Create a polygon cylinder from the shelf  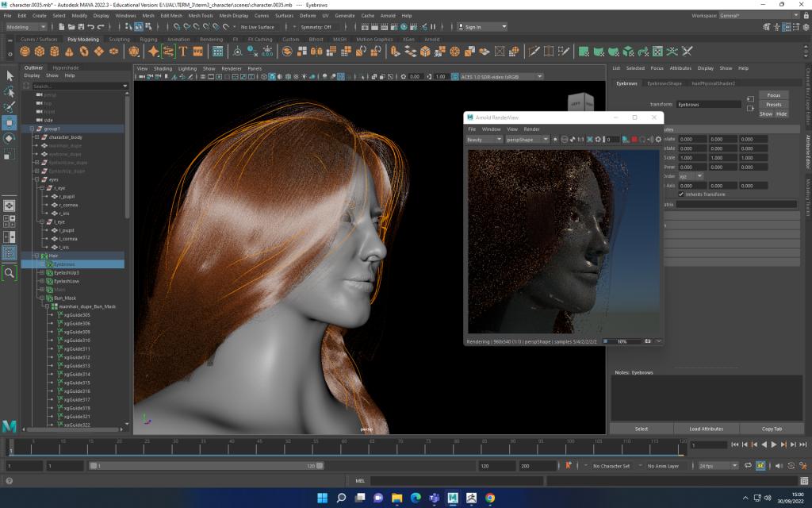(x=55, y=52)
